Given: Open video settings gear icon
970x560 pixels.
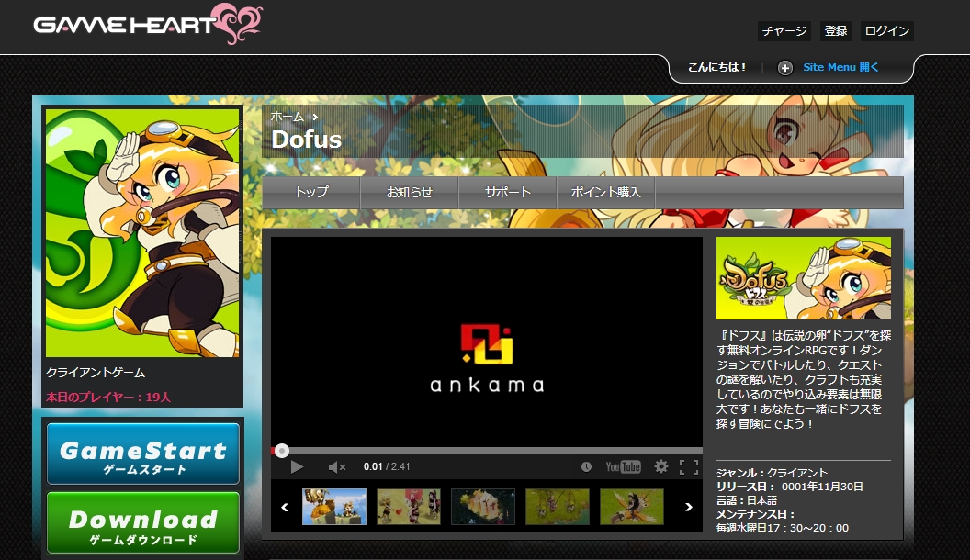Looking at the screenshot, I should tap(661, 466).
